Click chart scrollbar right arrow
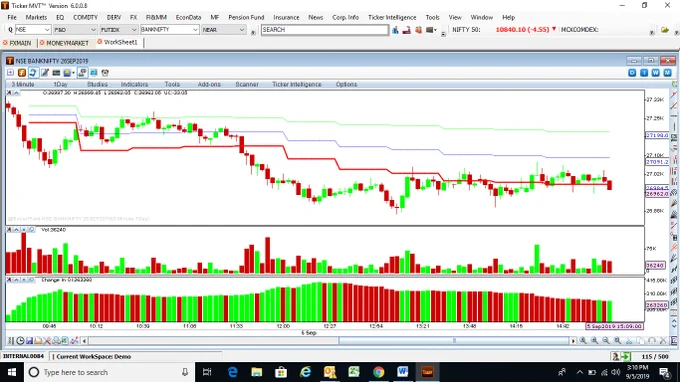The height and width of the screenshot is (382, 680). (573, 341)
